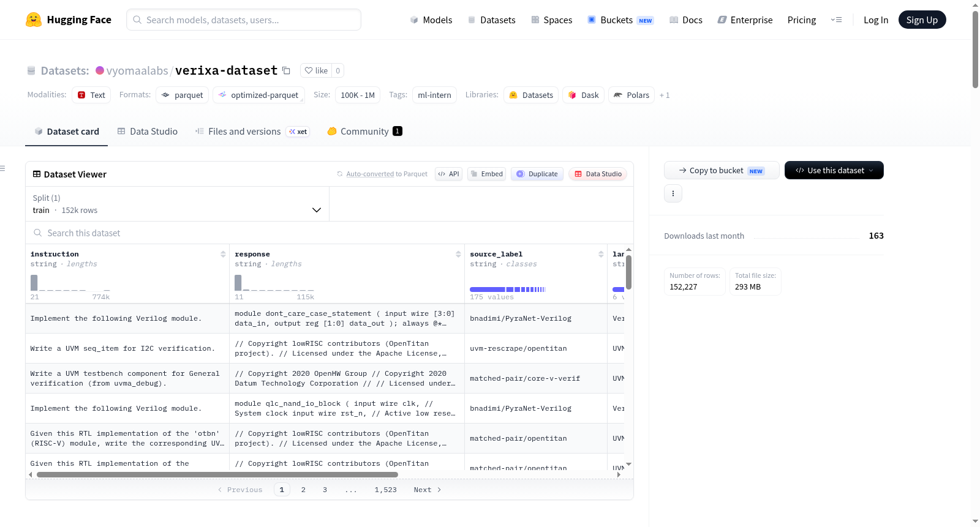Focus the models, datasets, users search box
Screen dimensions: 980x527
244,20
